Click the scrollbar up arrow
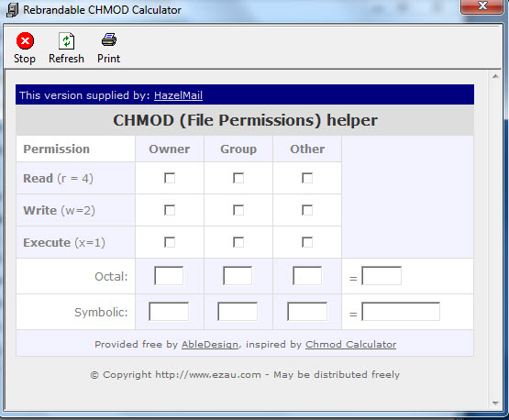509x420 pixels. point(495,77)
